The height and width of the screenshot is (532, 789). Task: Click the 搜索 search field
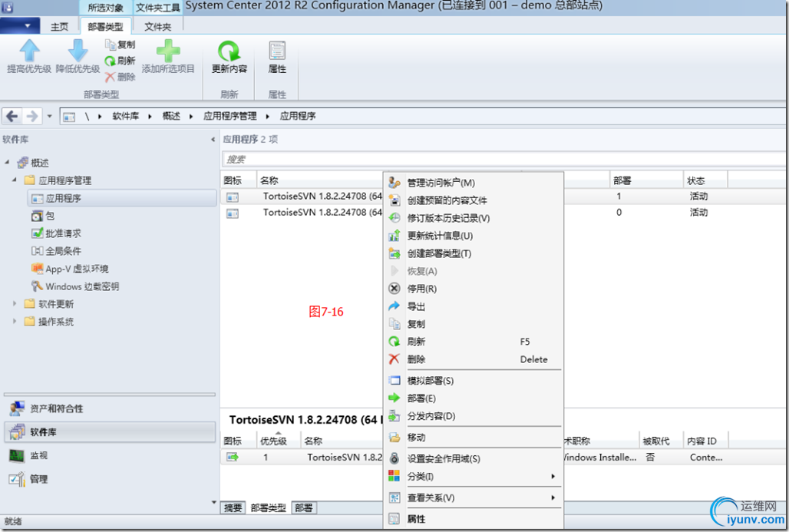coord(503,160)
